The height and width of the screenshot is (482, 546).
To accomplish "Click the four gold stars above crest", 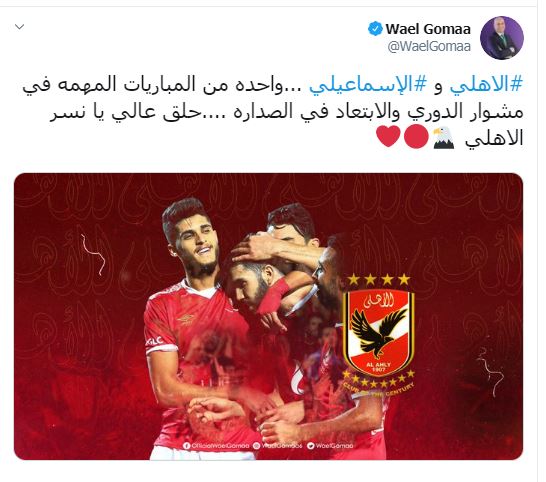I will click(x=379, y=280).
